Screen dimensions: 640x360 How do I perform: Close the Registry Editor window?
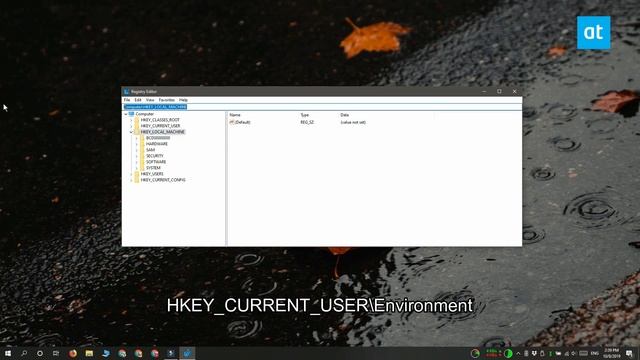click(x=514, y=91)
